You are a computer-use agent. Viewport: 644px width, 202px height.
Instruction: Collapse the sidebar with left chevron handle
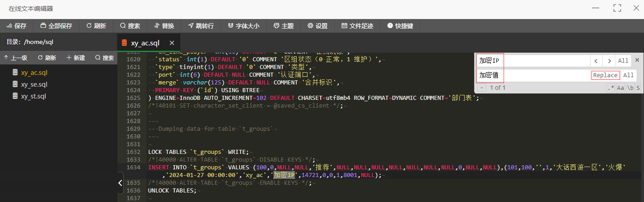[120, 183]
